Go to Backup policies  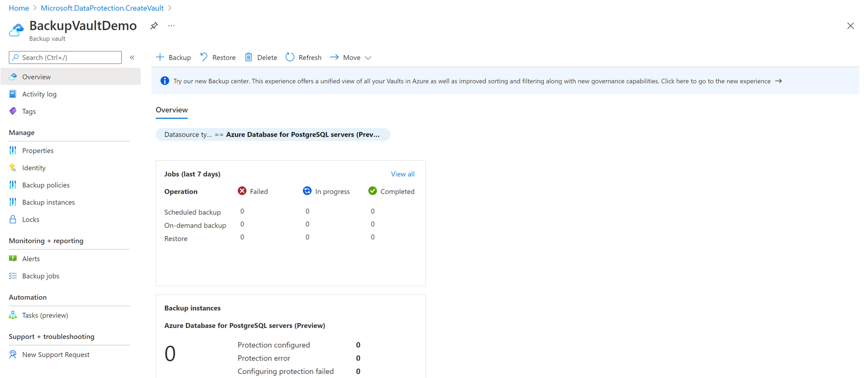[x=46, y=185]
